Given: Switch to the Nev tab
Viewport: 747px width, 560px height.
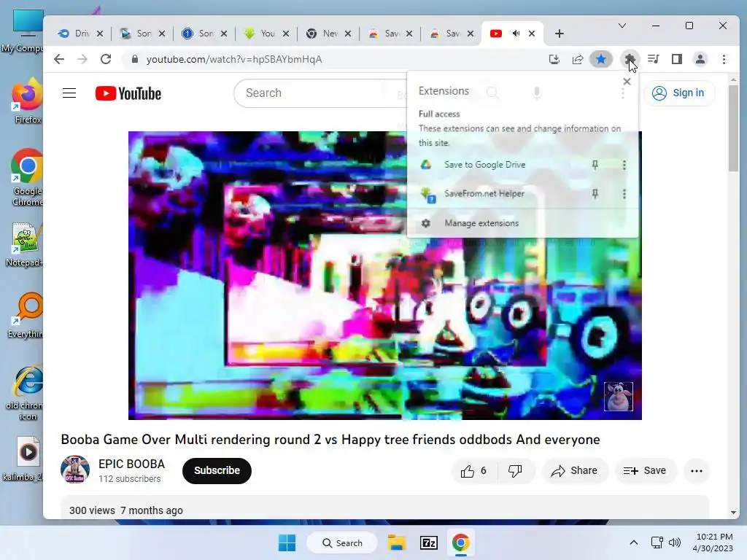Looking at the screenshot, I should 329,34.
